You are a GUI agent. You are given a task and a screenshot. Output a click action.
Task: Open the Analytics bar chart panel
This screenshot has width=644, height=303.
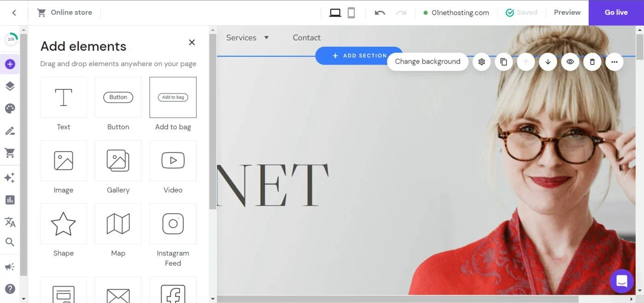click(x=10, y=199)
